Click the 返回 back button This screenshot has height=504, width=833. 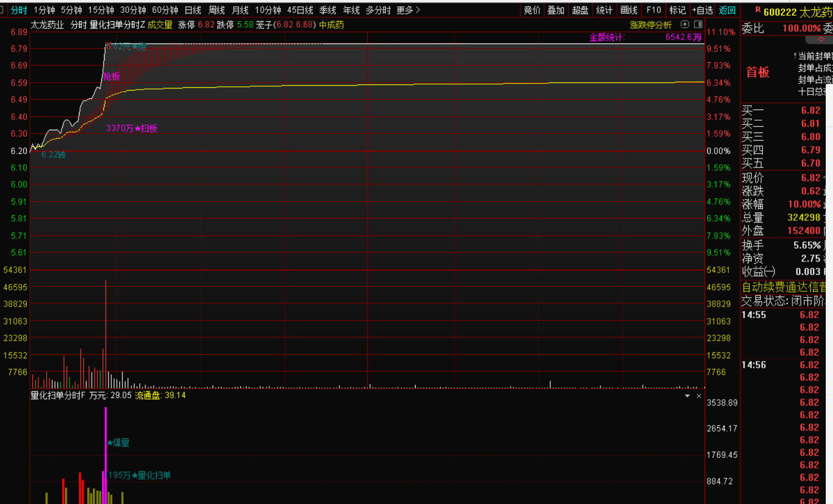coord(727,10)
